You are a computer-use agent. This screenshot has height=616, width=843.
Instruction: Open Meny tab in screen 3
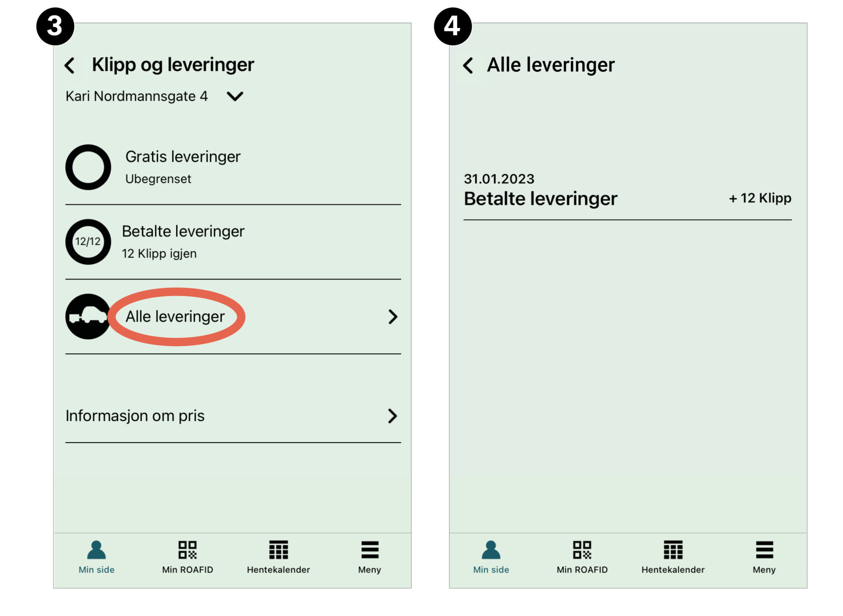(x=370, y=557)
